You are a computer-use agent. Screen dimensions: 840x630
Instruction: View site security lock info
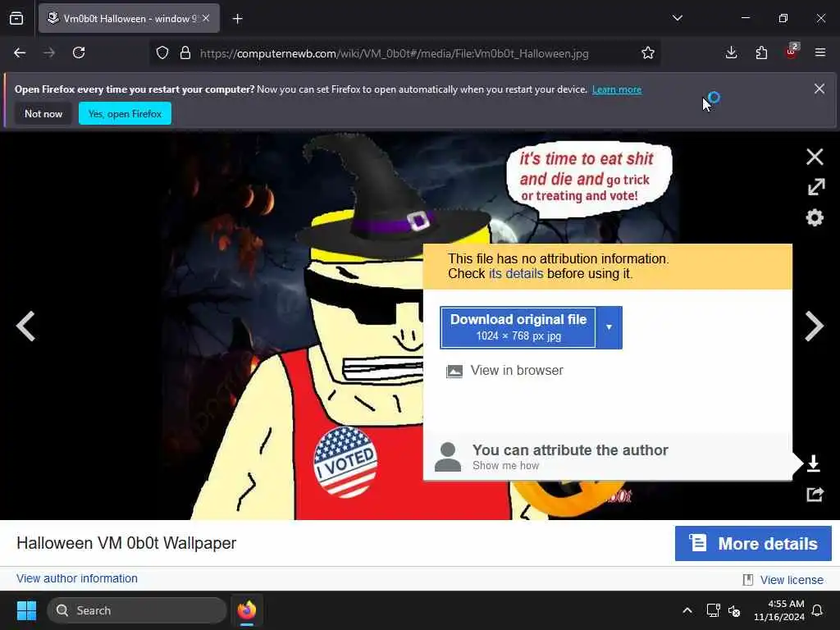point(185,53)
